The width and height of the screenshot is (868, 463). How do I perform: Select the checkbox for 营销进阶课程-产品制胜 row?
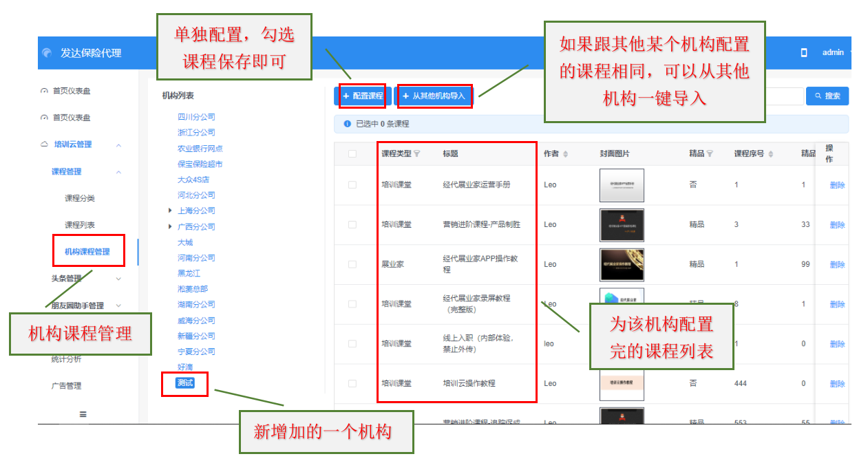[x=352, y=225]
